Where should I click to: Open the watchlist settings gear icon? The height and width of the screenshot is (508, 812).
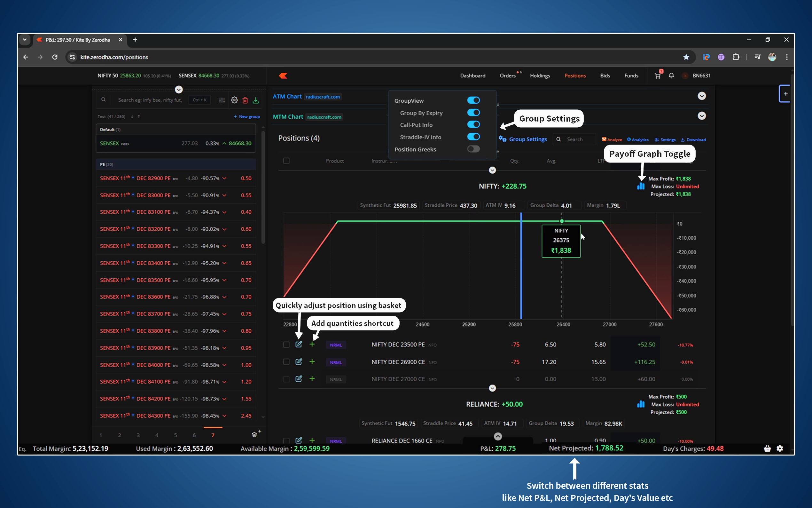pyautogui.click(x=234, y=100)
